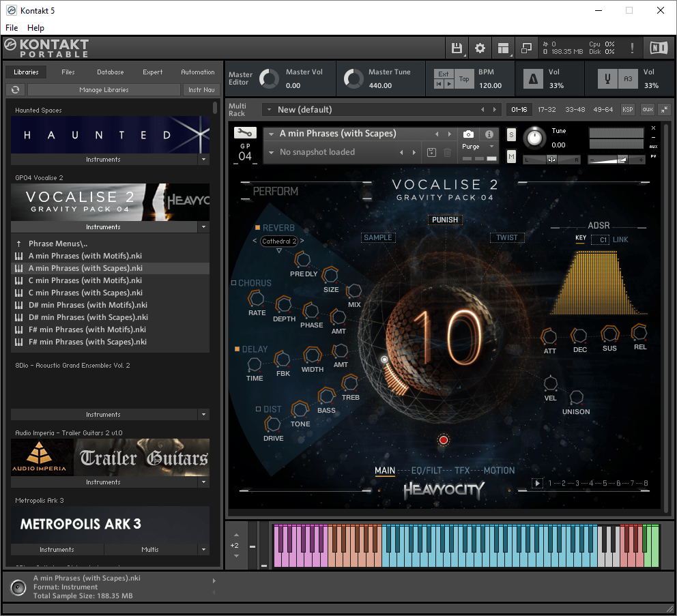Solo the instrument with S button
The width and height of the screenshot is (677, 616).
pos(511,134)
